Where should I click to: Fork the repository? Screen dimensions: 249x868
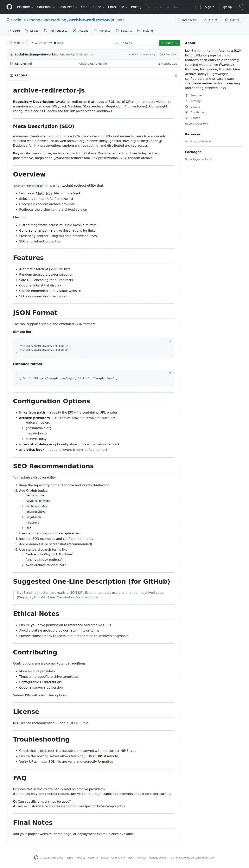tap(209, 20)
